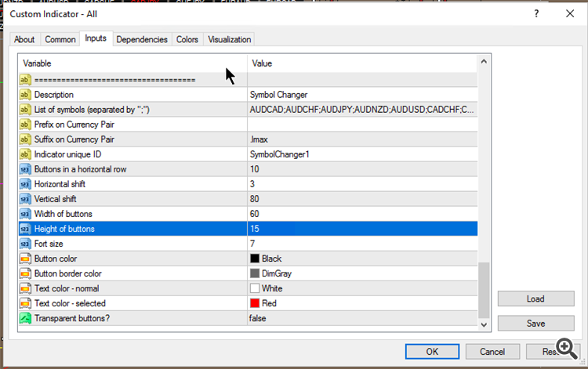Click the integer icon beside Buttons in a horizontal row
Screen dimensions: 588x369
tap(25, 169)
